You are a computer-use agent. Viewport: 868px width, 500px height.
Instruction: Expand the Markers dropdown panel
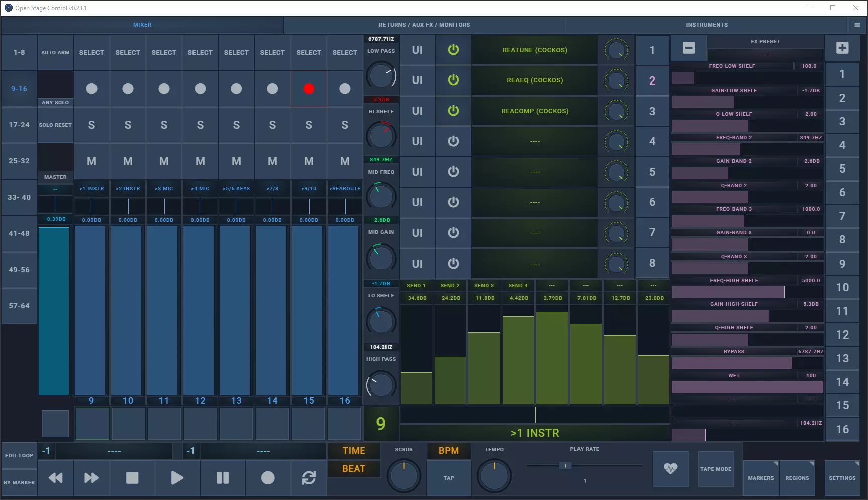click(761, 478)
